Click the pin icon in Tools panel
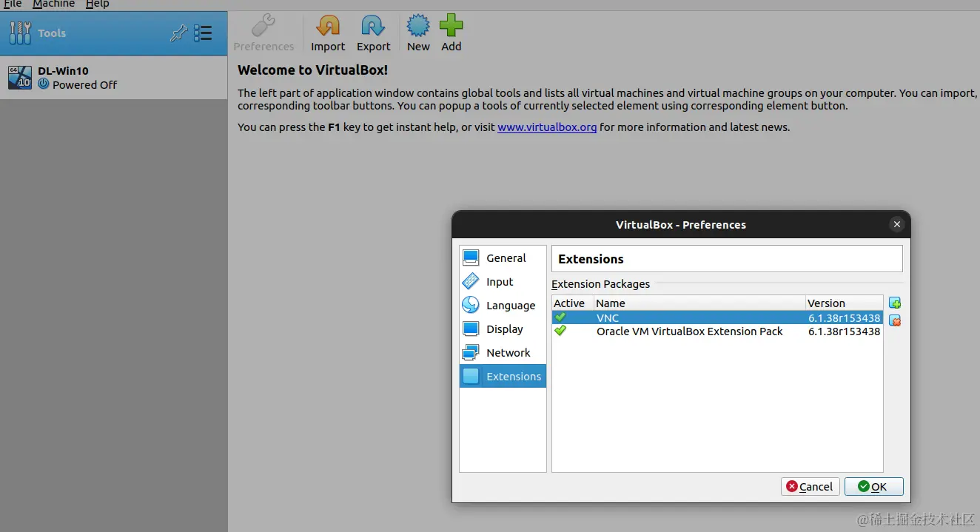This screenshot has height=532, width=980. [178, 33]
